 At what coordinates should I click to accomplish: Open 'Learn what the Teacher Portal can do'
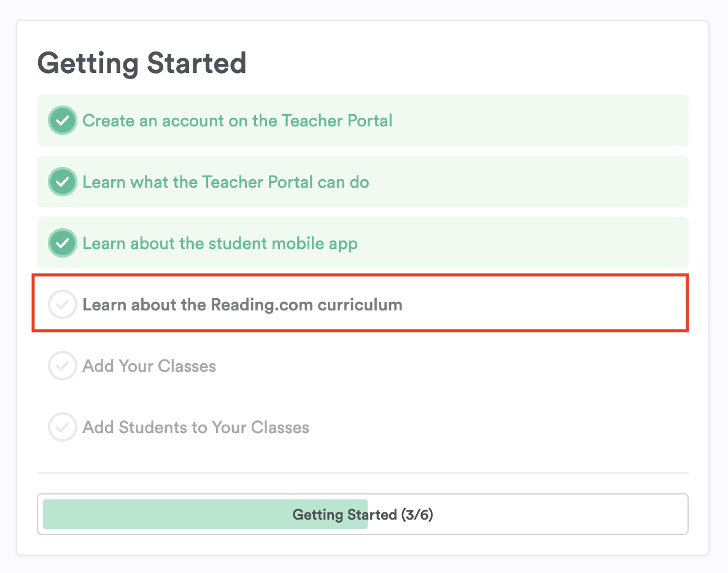[225, 182]
